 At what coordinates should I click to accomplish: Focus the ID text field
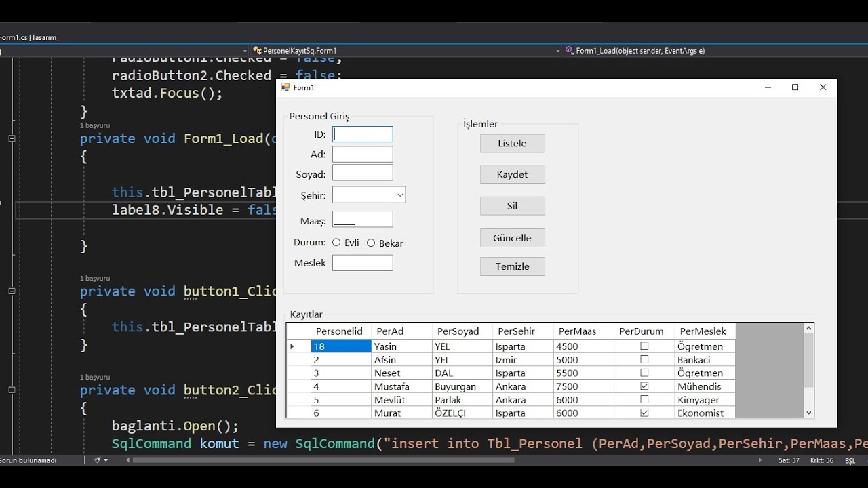[363, 134]
